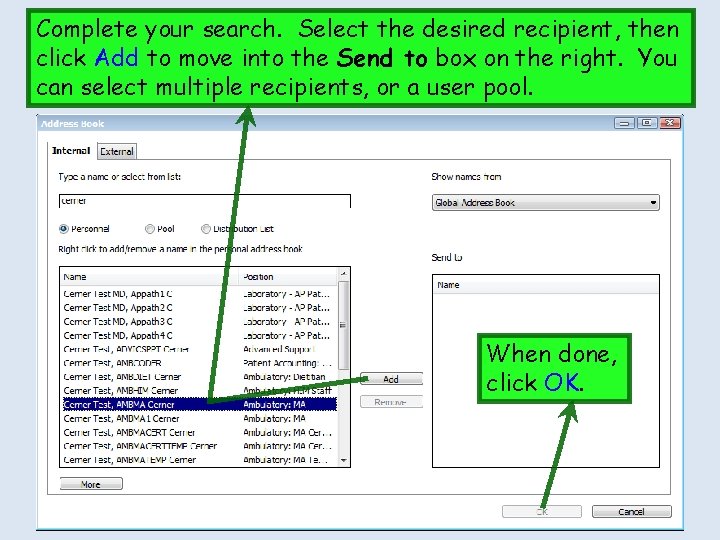Screen dimensions: 720x540
Task: Sort list by Position column header
Action: pos(288,277)
